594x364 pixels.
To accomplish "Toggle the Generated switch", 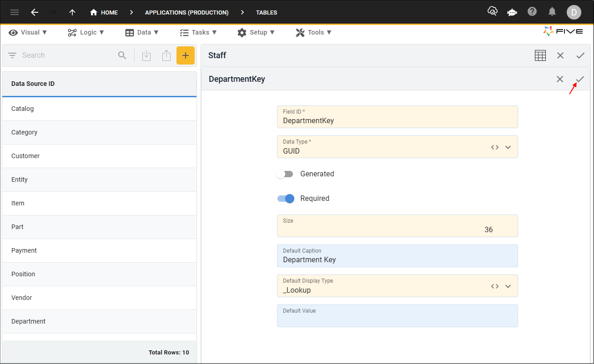I will (285, 174).
